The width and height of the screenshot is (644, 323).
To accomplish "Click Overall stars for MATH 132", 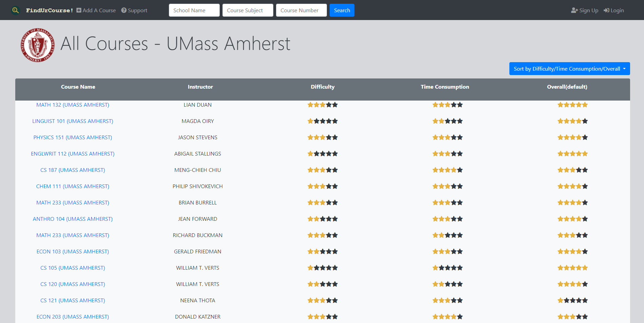I will point(572,105).
